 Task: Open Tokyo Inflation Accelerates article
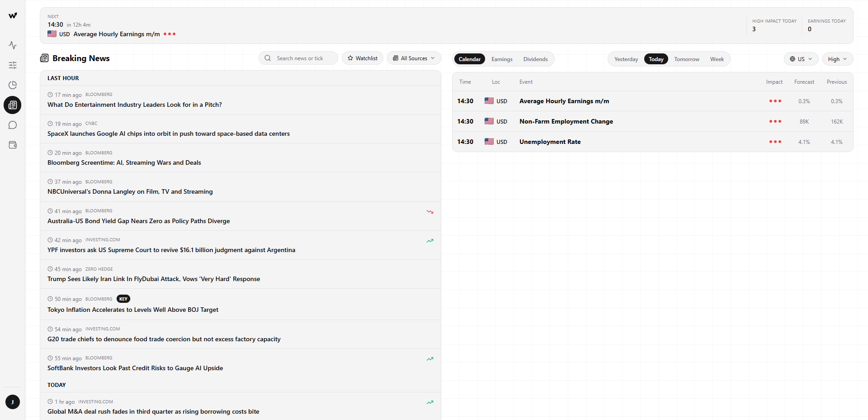(x=241, y=304)
